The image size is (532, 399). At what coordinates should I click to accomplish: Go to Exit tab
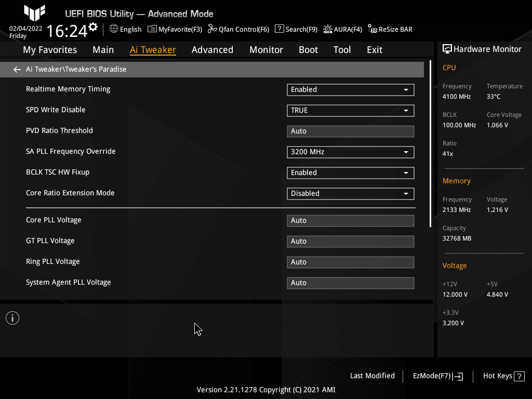point(375,50)
